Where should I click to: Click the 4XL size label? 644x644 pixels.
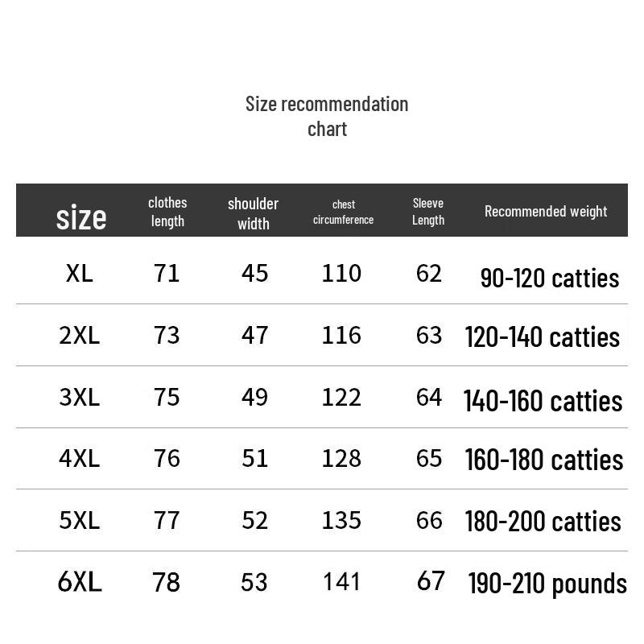(x=79, y=458)
